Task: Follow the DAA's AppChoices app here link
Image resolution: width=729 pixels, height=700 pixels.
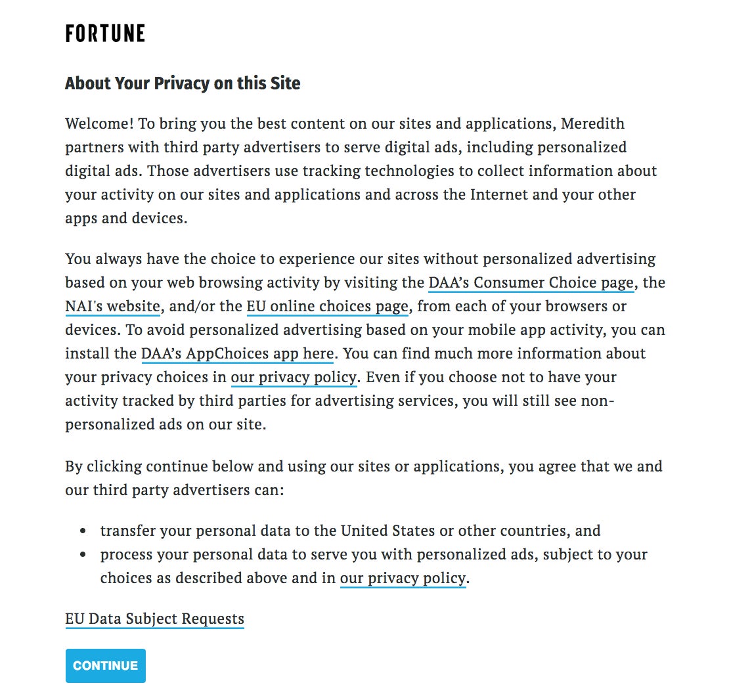Action: click(237, 354)
